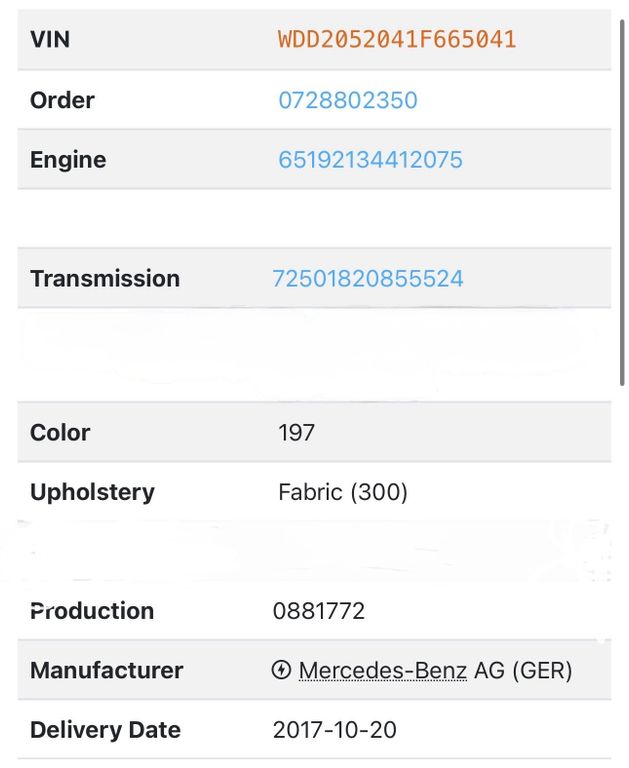The width and height of the screenshot is (629, 768).
Task: Open transmission number 72501820855524 link
Action: tap(368, 278)
